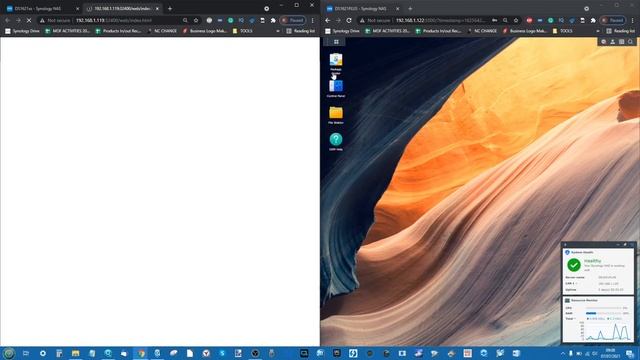Image resolution: width=640 pixels, height=360 pixels.
Task: Open Chrome from the Windows taskbar
Action: [x=141, y=353]
